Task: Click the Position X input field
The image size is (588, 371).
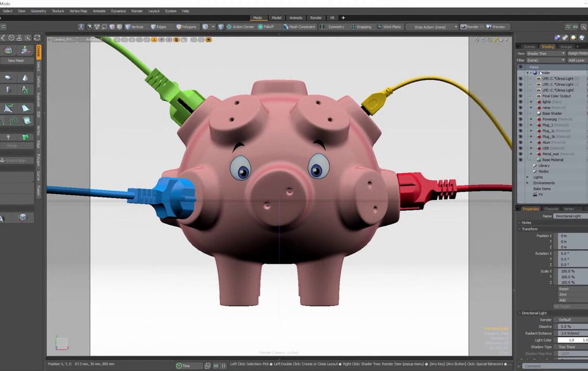Action: pos(570,235)
